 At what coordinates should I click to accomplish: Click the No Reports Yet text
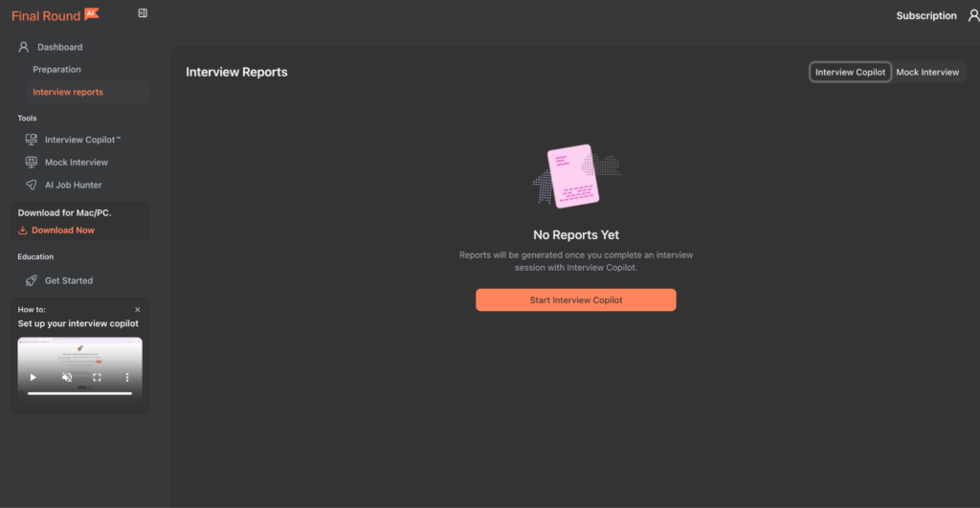575,235
